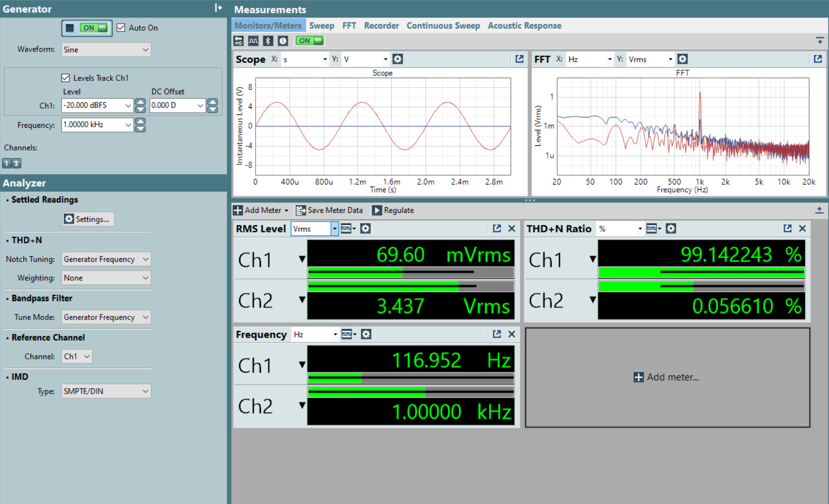
Task: Switch to the FFT tab
Action: coord(349,25)
